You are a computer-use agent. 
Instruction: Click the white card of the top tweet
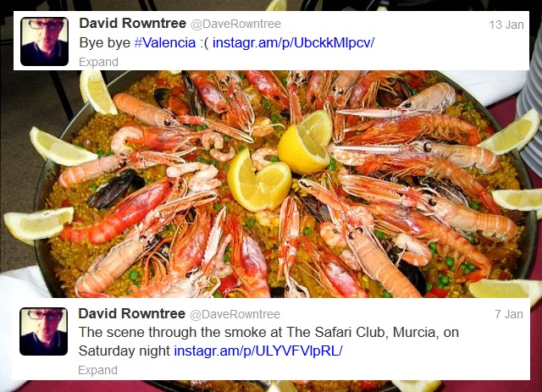click(x=271, y=41)
